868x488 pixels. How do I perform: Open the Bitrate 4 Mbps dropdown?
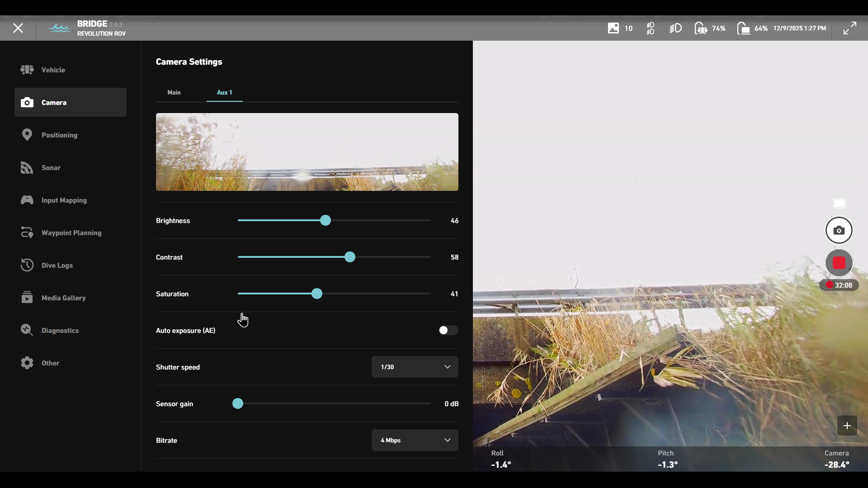point(415,440)
